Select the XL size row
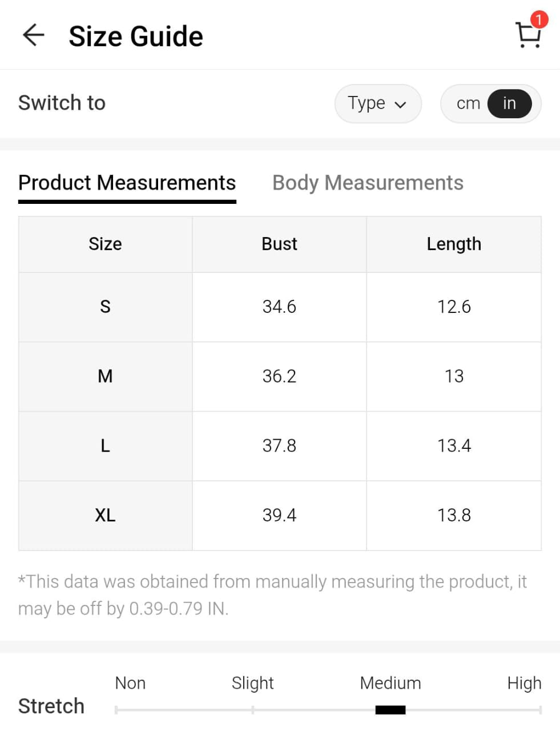 [105, 515]
